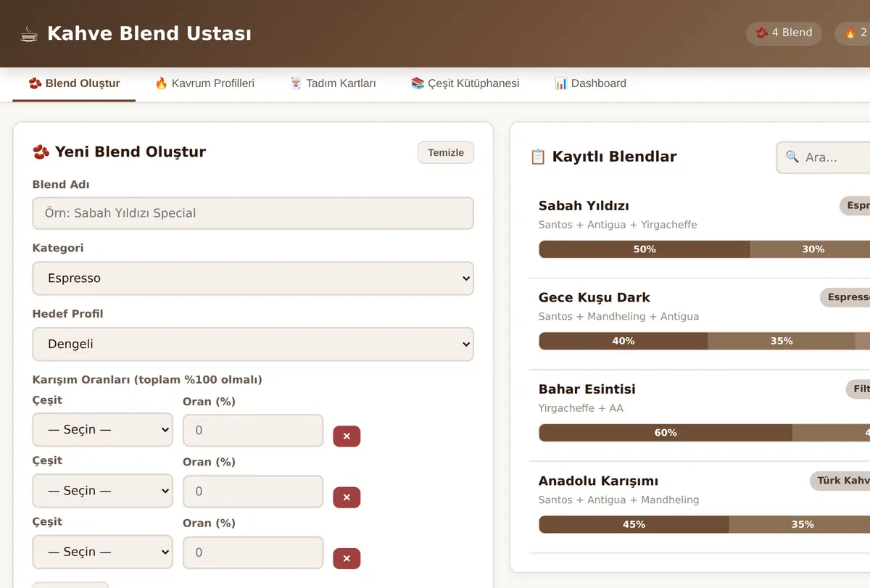Click the coffee cup logo icon
This screenshot has width=870, height=588.
tap(29, 33)
